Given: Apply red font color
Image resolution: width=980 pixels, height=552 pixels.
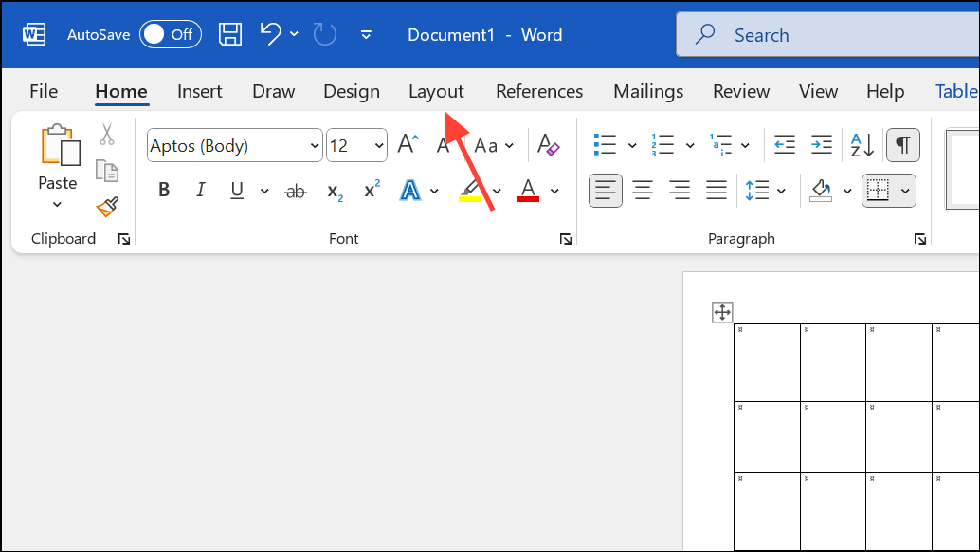Looking at the screenshot, I should [528, 190].
